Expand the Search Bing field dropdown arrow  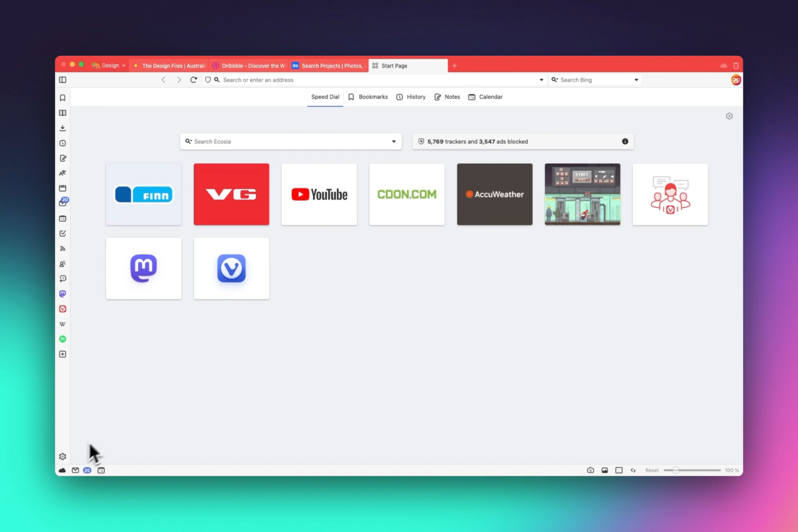pyautogui.click(x=636, y=80)
